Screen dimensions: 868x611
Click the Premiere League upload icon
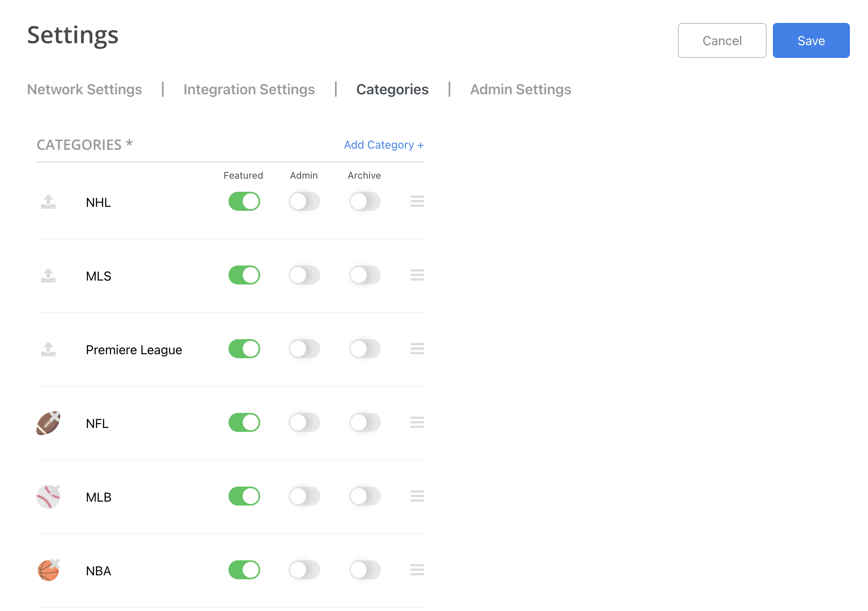[x=48, y=349]
